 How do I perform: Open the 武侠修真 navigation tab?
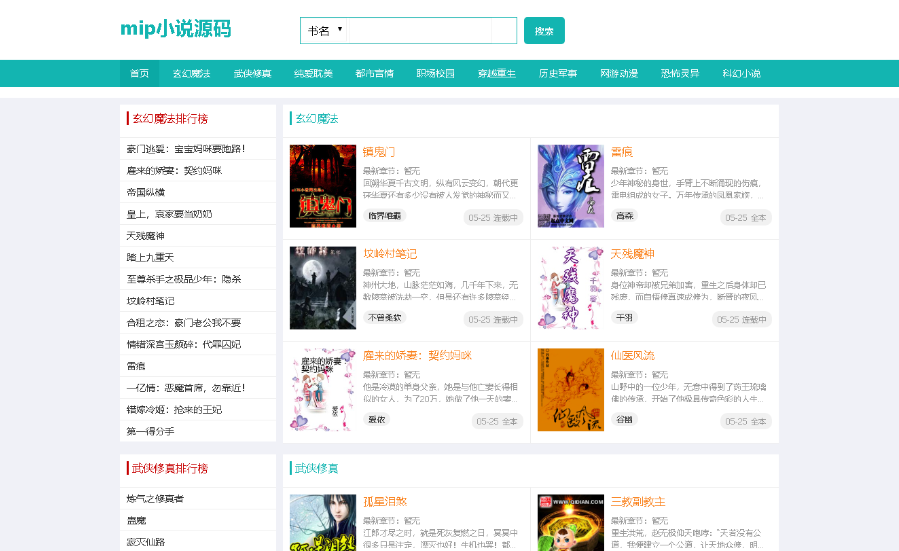coord(252,73)
